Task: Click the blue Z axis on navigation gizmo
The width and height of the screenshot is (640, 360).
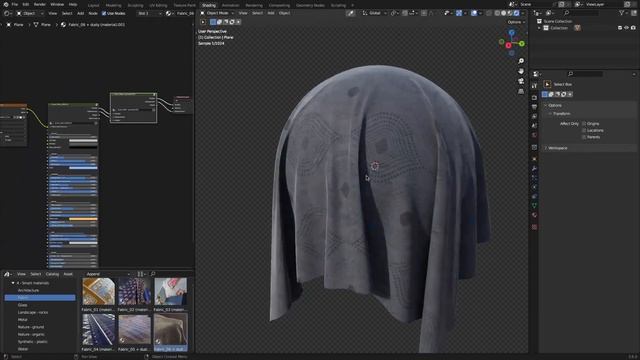Action: pos(511,32)
